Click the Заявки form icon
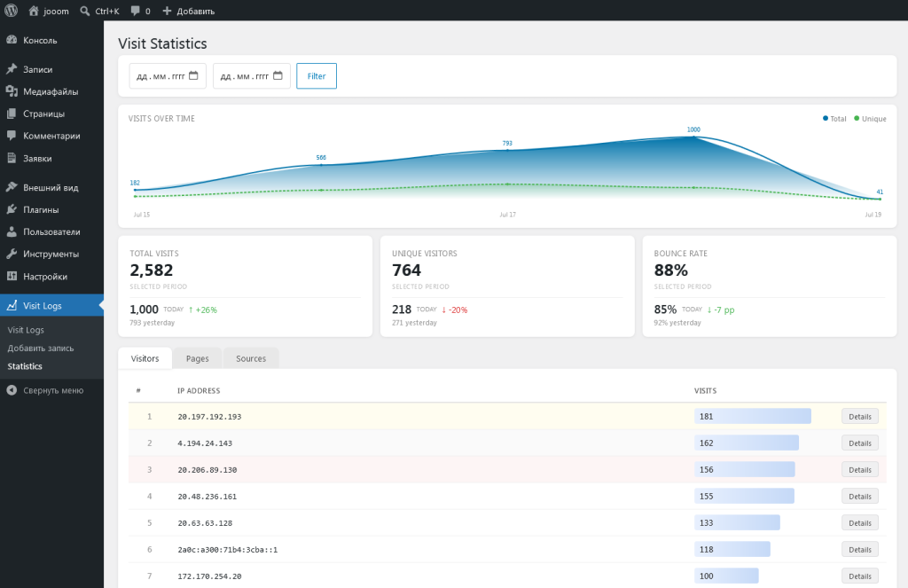Screen dimensions: 908x588 click(x=12, y=158)
